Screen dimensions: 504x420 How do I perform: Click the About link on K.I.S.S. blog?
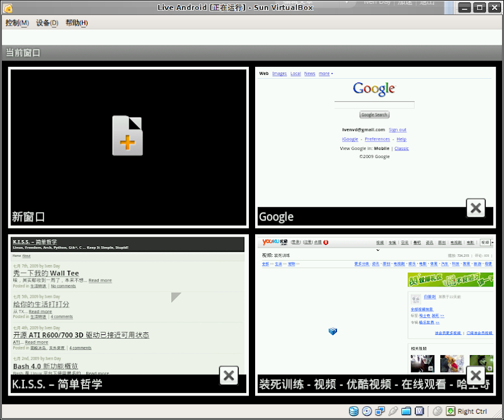[x=26, y=256]
